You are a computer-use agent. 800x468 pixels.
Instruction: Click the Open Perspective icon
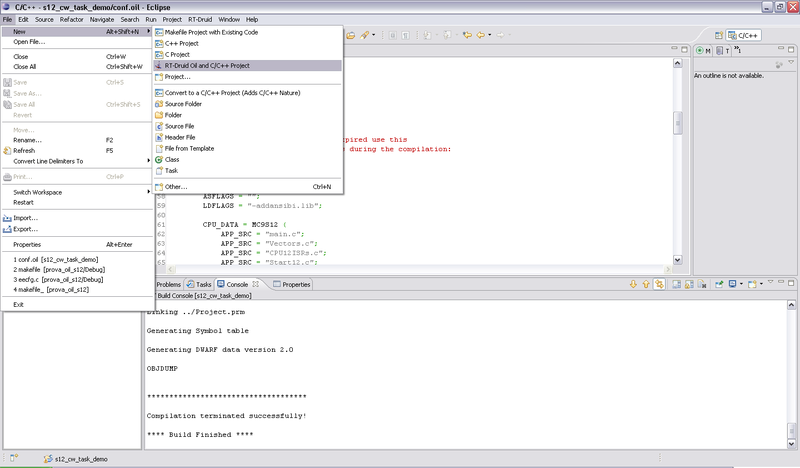[x=719, y=35]
